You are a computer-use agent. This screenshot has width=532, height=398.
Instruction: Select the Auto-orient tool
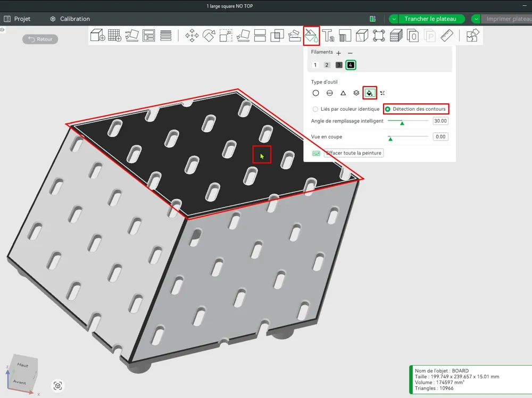(x=131, y=35)
